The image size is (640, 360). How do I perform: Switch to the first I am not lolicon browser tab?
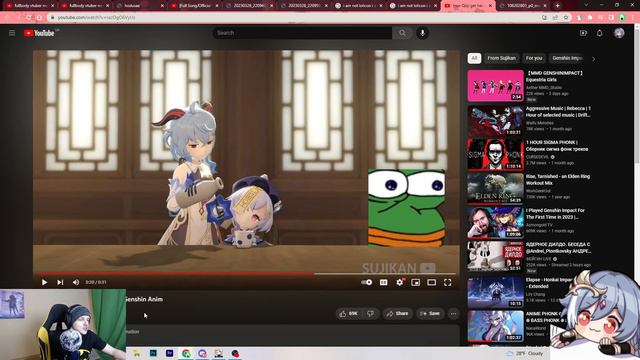click(359, 6)
